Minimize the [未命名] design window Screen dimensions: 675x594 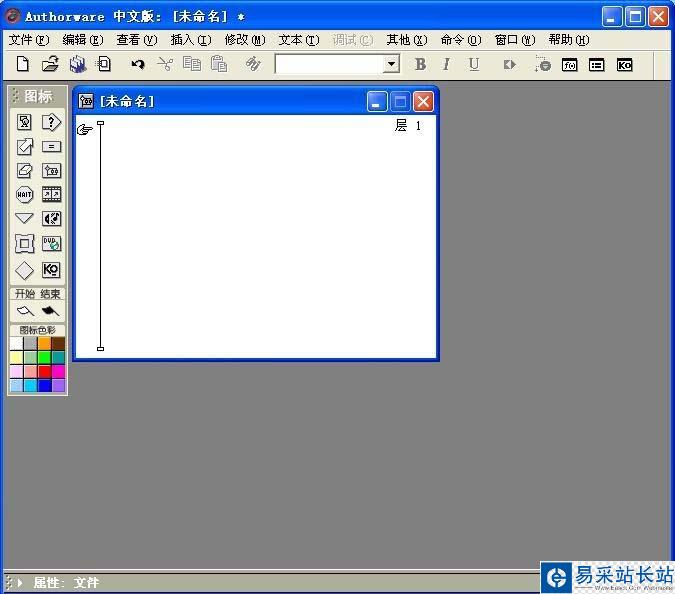[377, 102]
